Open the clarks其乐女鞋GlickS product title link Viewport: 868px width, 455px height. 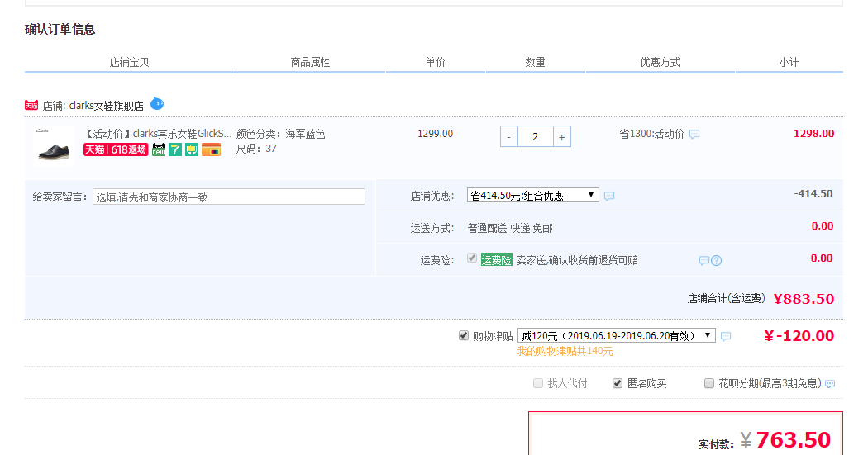click(157, 134)
